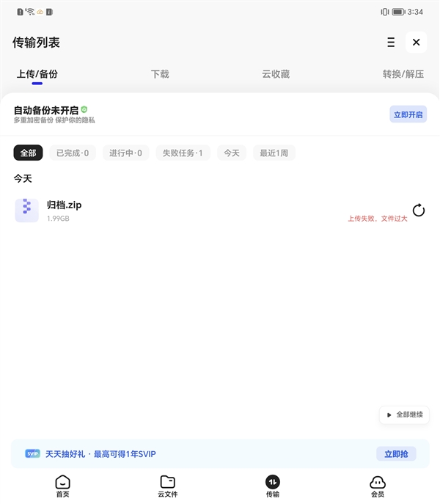The image size is (440, 504).
Task: Tap the green shield icon beside 自动备份未开启
Action: [x=84, y=109]
